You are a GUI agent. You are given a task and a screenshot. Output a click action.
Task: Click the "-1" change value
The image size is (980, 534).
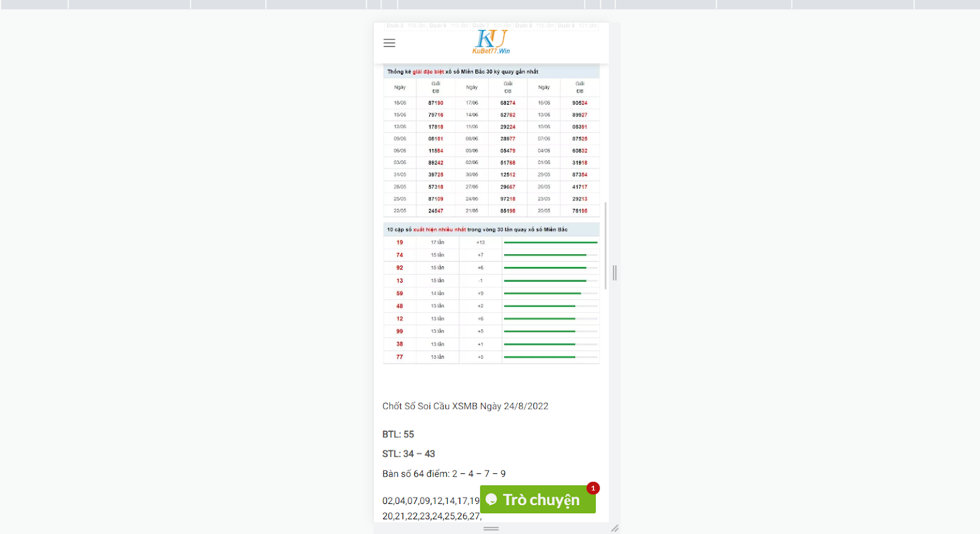pos(480,280)
